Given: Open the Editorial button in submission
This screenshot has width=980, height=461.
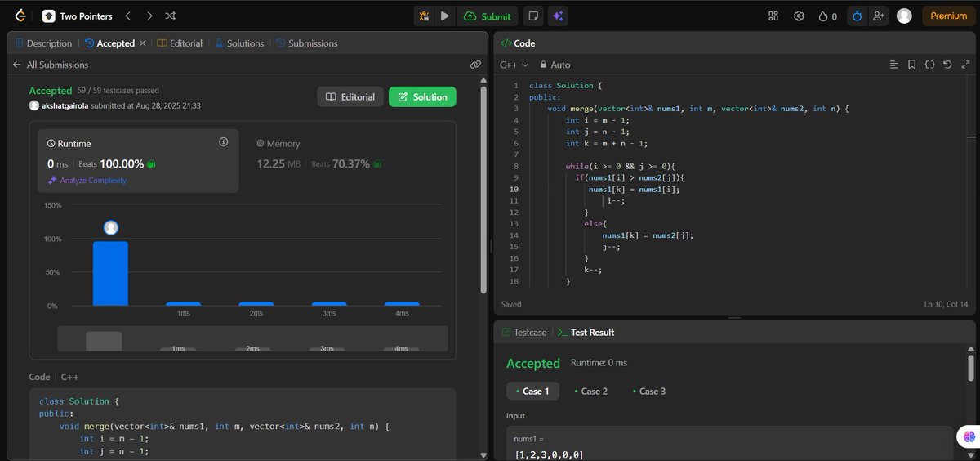Looking at the screenshot, I should click(x=350, y=96).
